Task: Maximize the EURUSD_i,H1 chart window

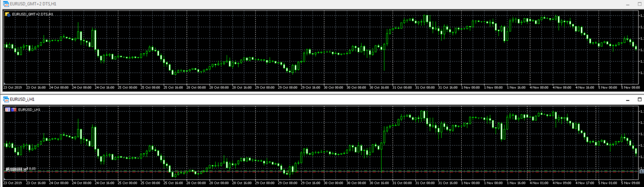Action: (640, 99)
